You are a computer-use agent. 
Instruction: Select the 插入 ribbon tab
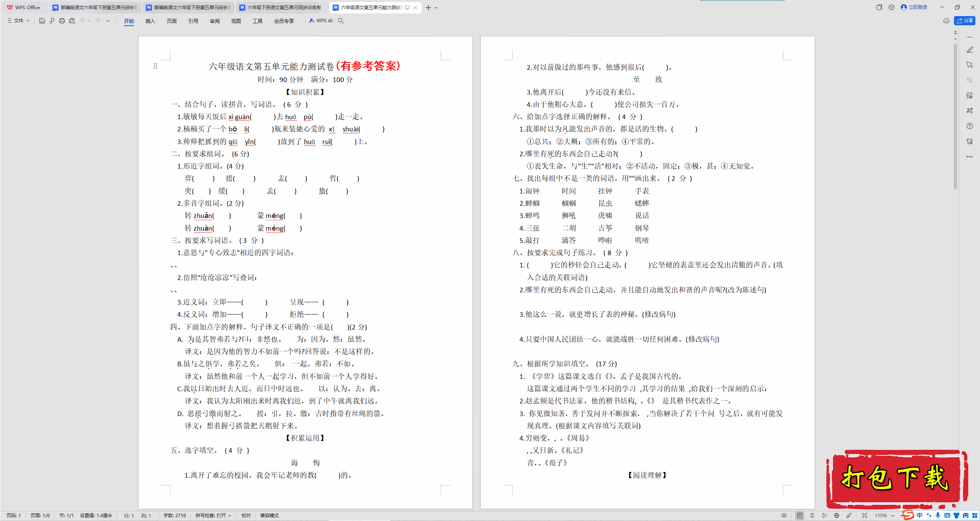pyautogui.click(x=150, y=21)
